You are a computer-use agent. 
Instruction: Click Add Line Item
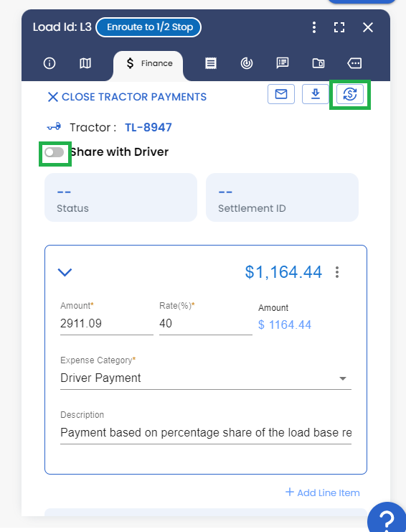pos(323,493)
